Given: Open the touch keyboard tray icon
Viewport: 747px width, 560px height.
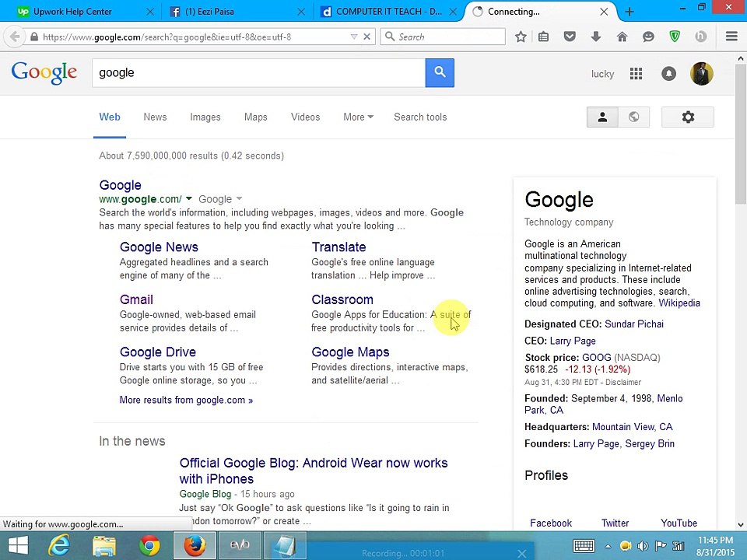Looking at the screenshot, I should 584,546.
